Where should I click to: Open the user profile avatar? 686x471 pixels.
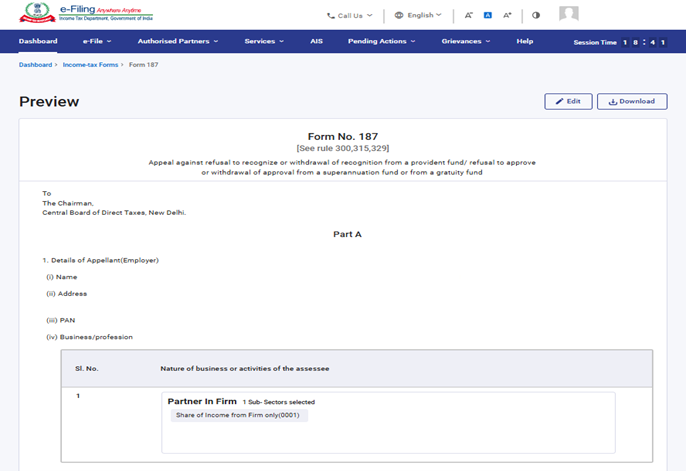[x=568, y=14]
